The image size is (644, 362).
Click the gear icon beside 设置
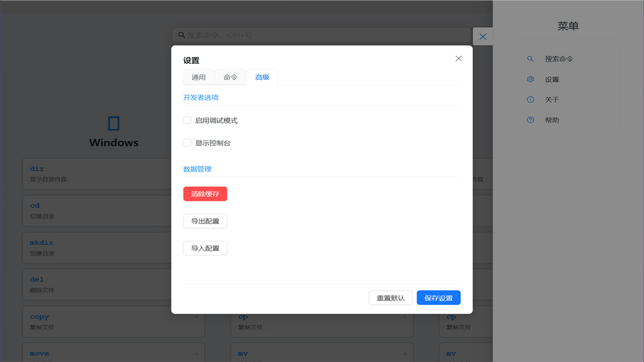530,79
